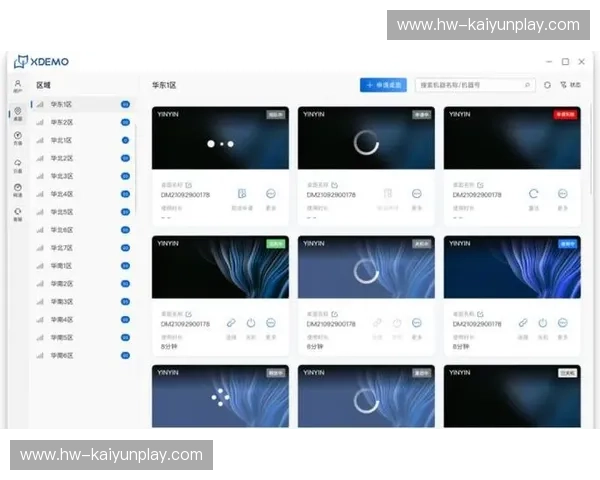Viewport: 600px width, 480px height.
Task: Edit desktop name on first-row spinner card
Action: pos(334,185)
